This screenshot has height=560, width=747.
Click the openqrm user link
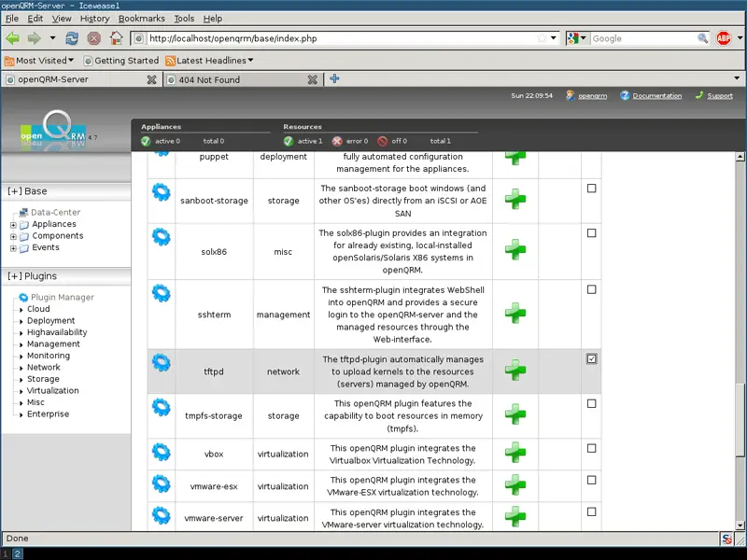tap(593, 96)
